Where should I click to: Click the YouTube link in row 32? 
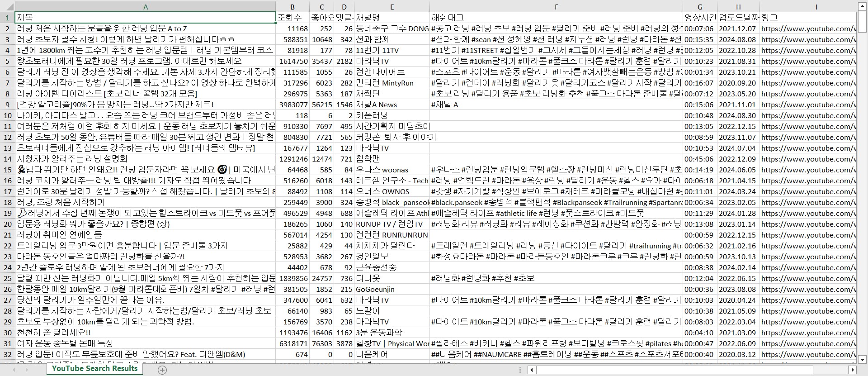coord(808,354)
